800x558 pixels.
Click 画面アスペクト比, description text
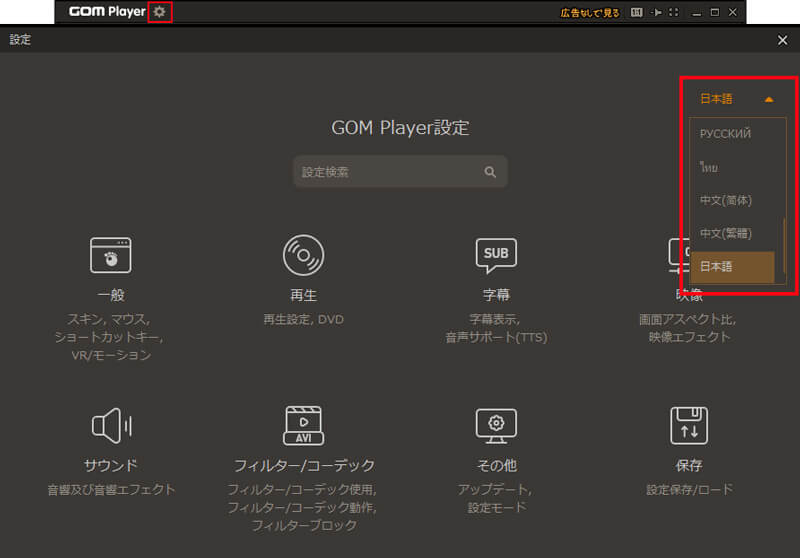tap(687, 320)
